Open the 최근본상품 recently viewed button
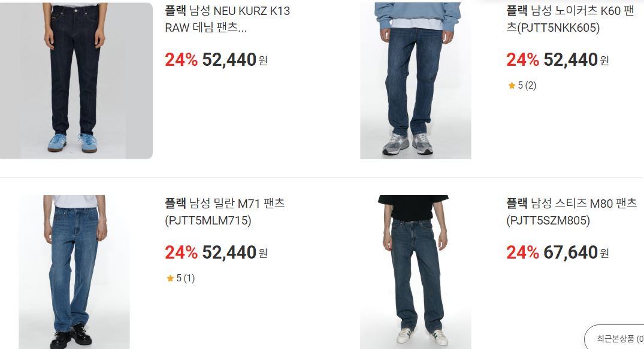Screen dimensions: 644x349 tap(615, 338)
